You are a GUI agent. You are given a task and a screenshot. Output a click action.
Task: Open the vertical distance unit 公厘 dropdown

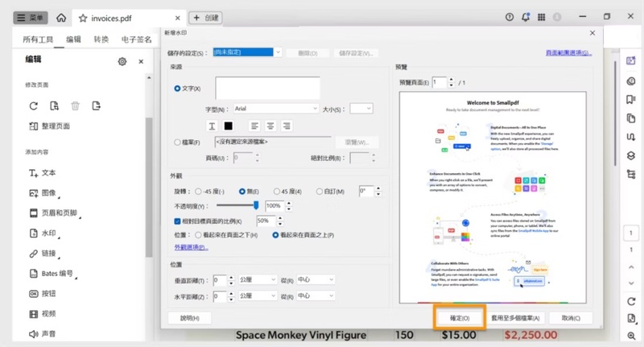pos(258,279)
